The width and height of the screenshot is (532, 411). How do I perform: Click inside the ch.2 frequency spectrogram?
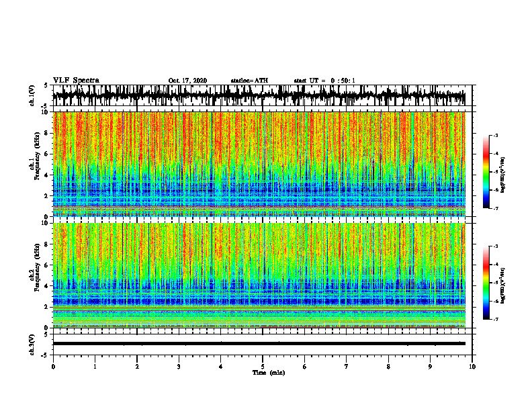[x=259, y=275]
